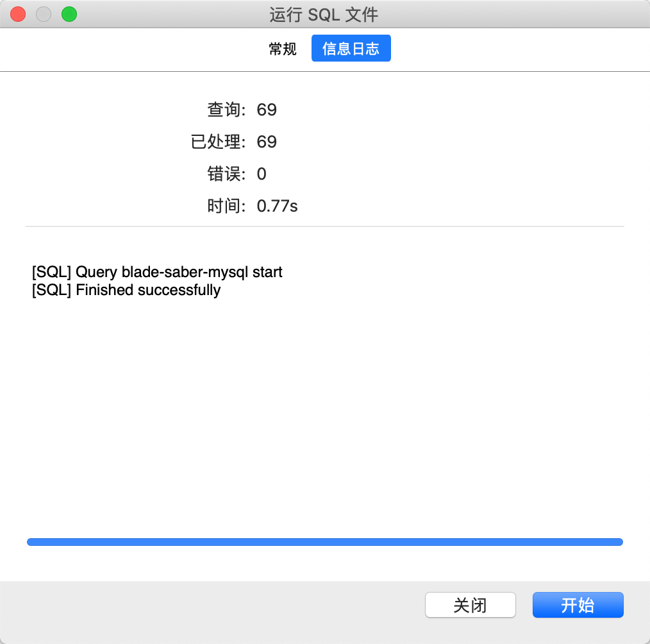Click the 查询 value 69
Image resolution: width=650 pixels, height=644 pixels.
[267, 110]
